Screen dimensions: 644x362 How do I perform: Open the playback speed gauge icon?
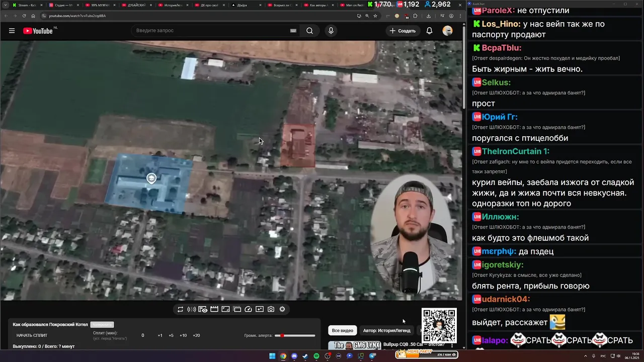pyautogui.click(x=248, y=309)
